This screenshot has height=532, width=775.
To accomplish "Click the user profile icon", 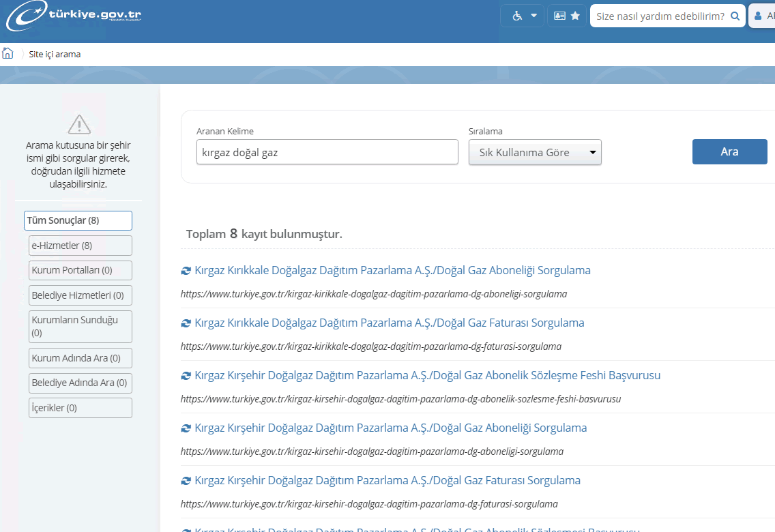I will [x=758, y=16].
